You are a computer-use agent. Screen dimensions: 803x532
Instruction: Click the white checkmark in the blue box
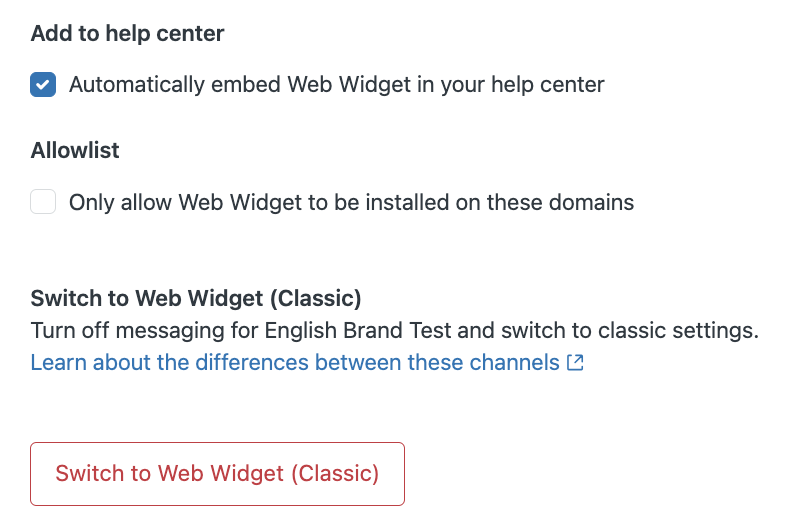(x=43, y=84)
